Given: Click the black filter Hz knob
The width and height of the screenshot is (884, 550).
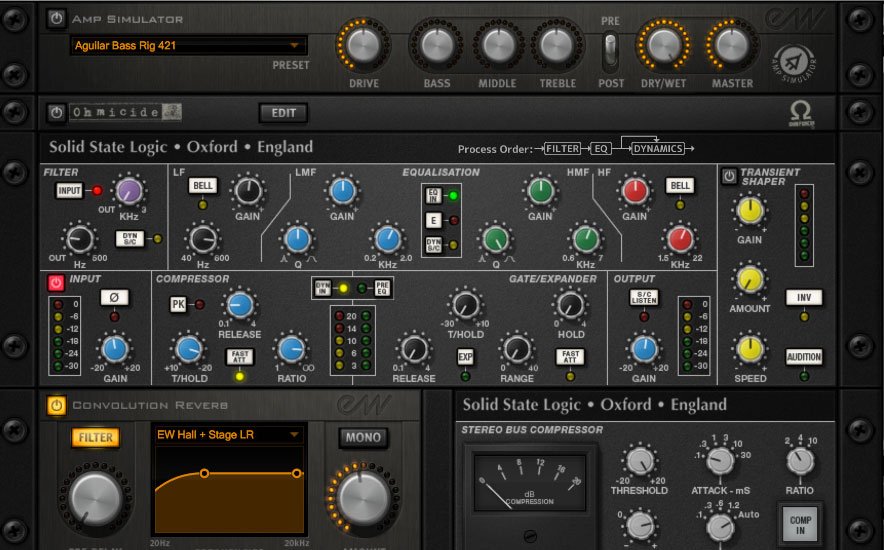Looking at the screenshot, I should click(x=79, y=239).
